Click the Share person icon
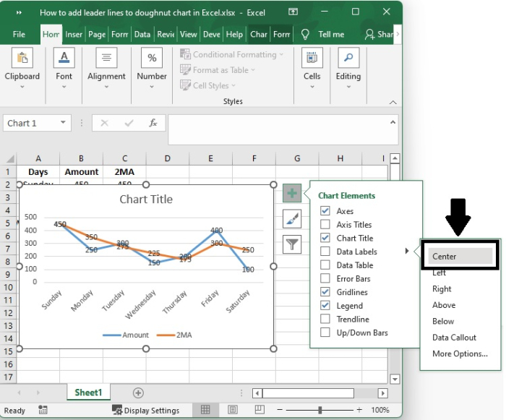Viewport: 506px width, 420px height. tap(369, 34)
